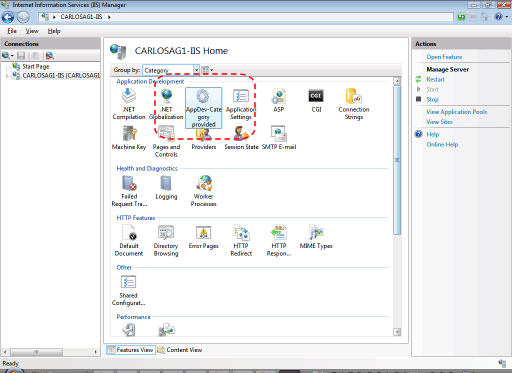Open the ASP feature icon

coord(279,100)
